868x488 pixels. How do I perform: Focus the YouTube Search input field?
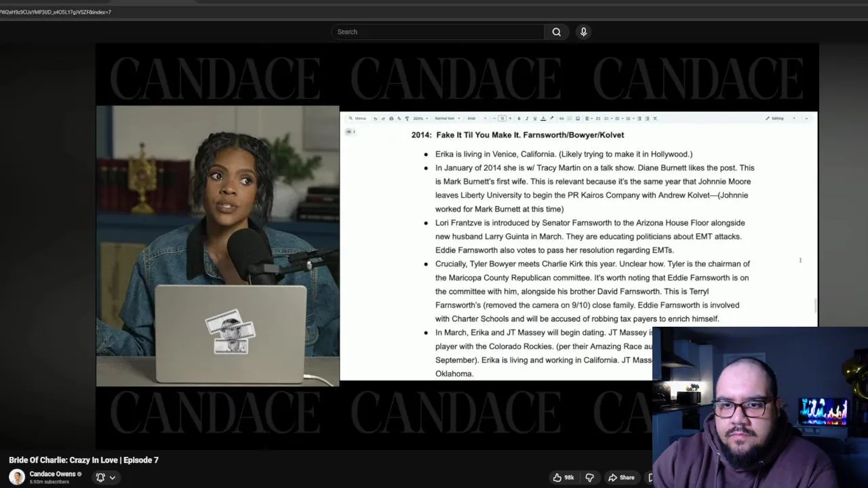coord(437,32)
